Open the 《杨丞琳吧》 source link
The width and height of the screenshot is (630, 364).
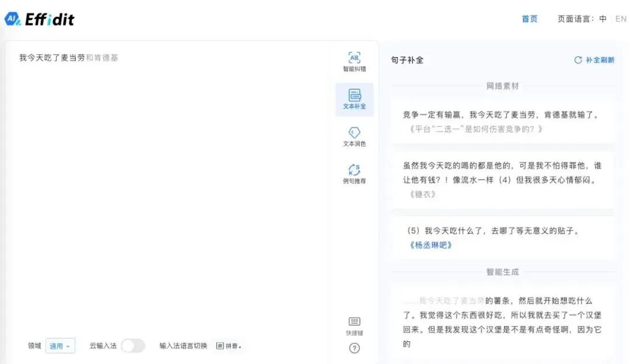[431, 245]
